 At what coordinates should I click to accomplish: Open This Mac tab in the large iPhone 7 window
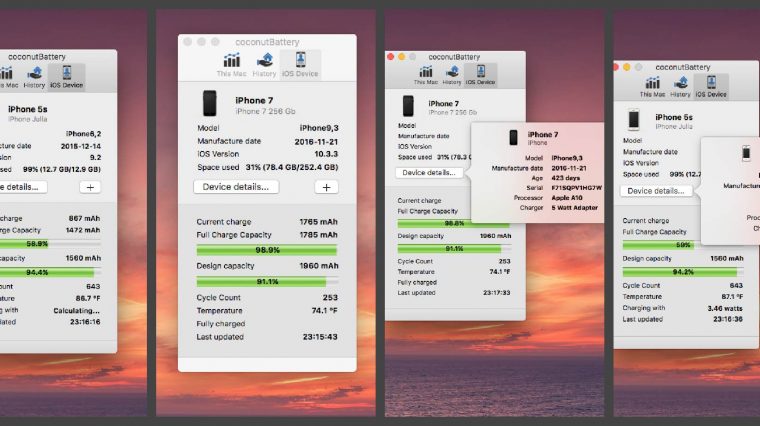pos(231,65)
